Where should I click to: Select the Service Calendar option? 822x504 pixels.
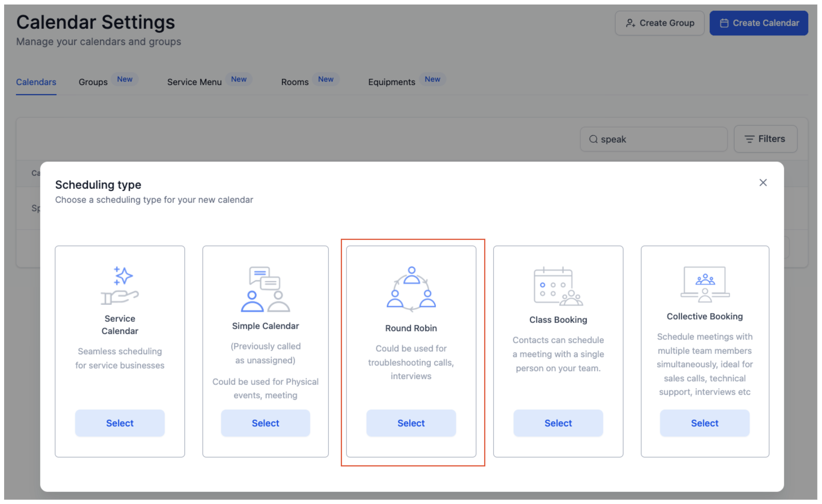point(119,423)
